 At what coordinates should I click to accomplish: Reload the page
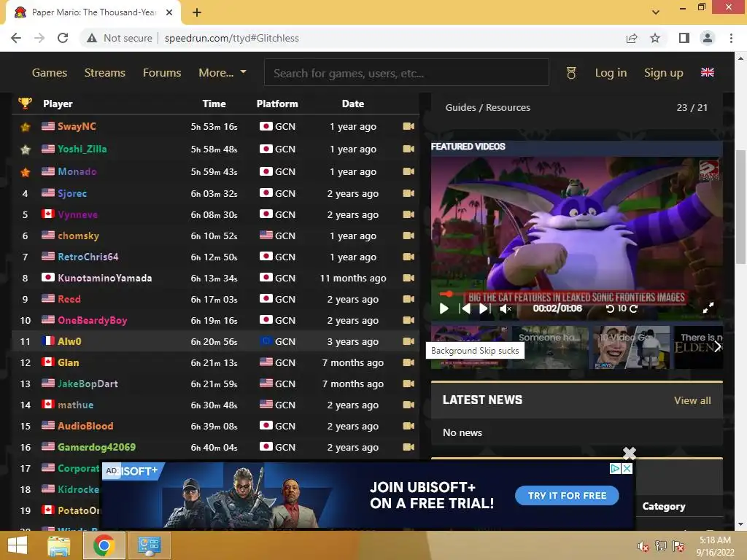click(x=63, y=38)
